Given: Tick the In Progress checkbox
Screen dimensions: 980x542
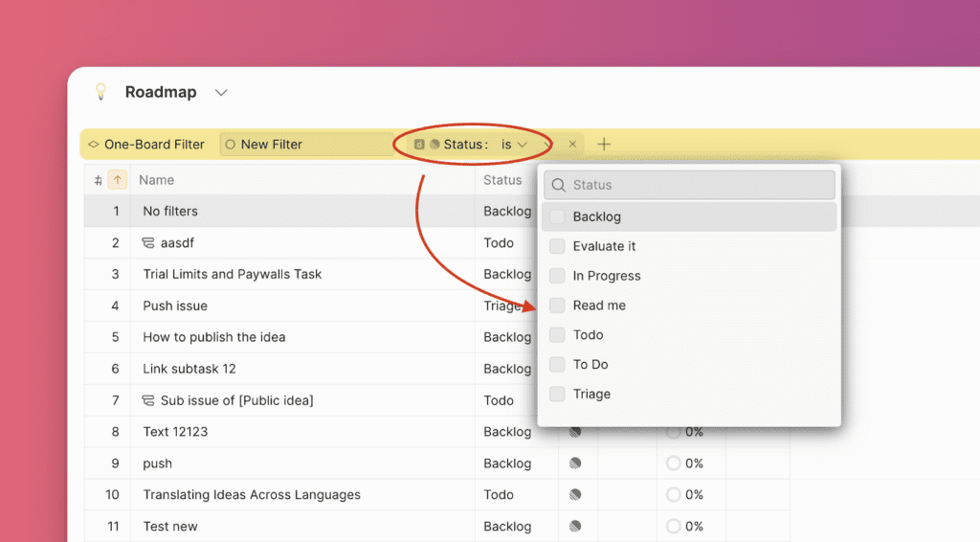Looking at the screenshot, I should tap(557, 276).
